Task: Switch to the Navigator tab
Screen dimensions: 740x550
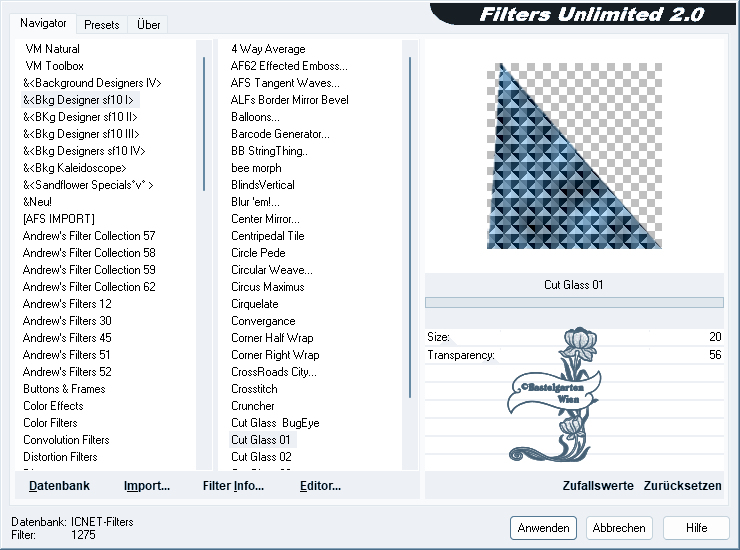Action: point(43,23)
